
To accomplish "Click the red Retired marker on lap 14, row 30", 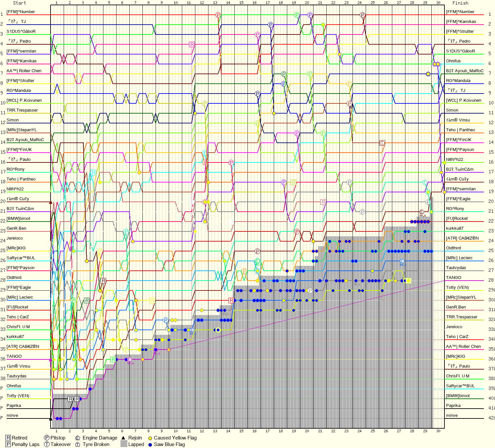I will point(231,300).
